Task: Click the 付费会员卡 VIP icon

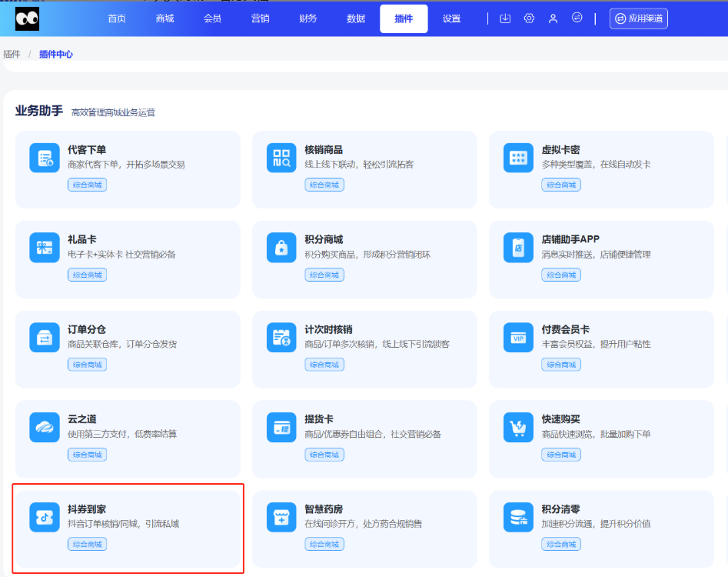Action: [x=518, y=338]
